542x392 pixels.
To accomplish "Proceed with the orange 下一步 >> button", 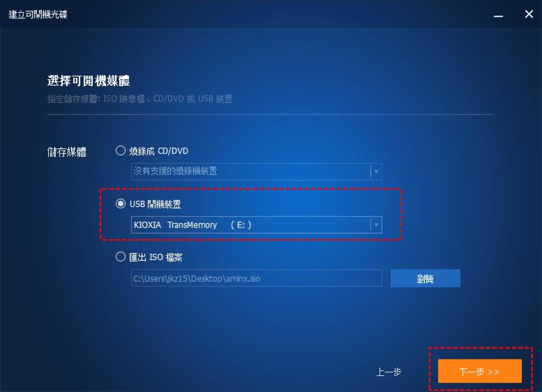I will 480,371.
